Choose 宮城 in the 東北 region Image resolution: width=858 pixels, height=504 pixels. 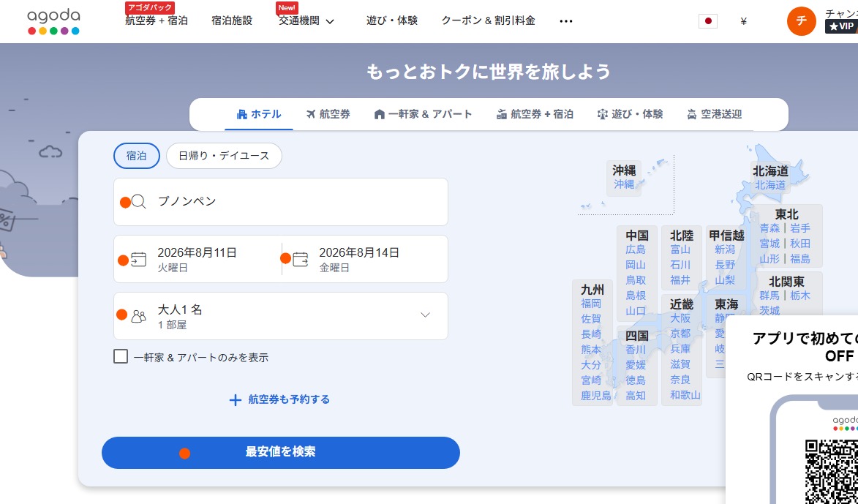click(769, 244)
